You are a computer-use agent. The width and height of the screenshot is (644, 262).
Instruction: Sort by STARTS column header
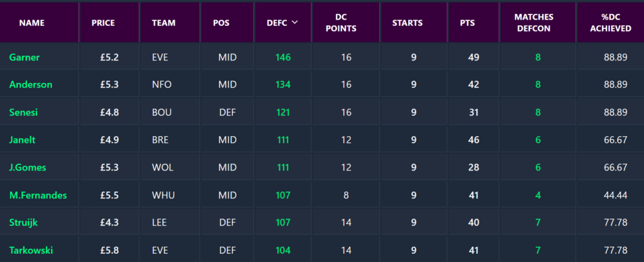[x=408, y=23]
